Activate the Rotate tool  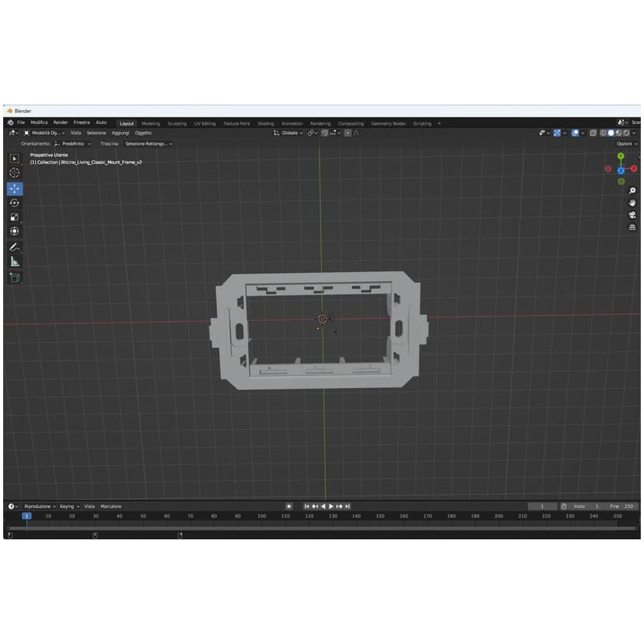tap(13, 204)
